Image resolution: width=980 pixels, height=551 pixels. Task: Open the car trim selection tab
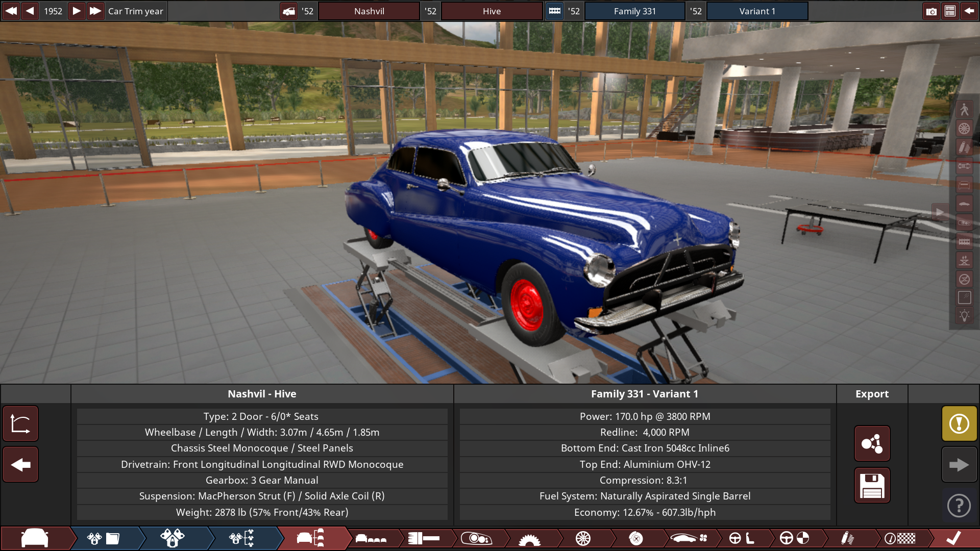311,538
